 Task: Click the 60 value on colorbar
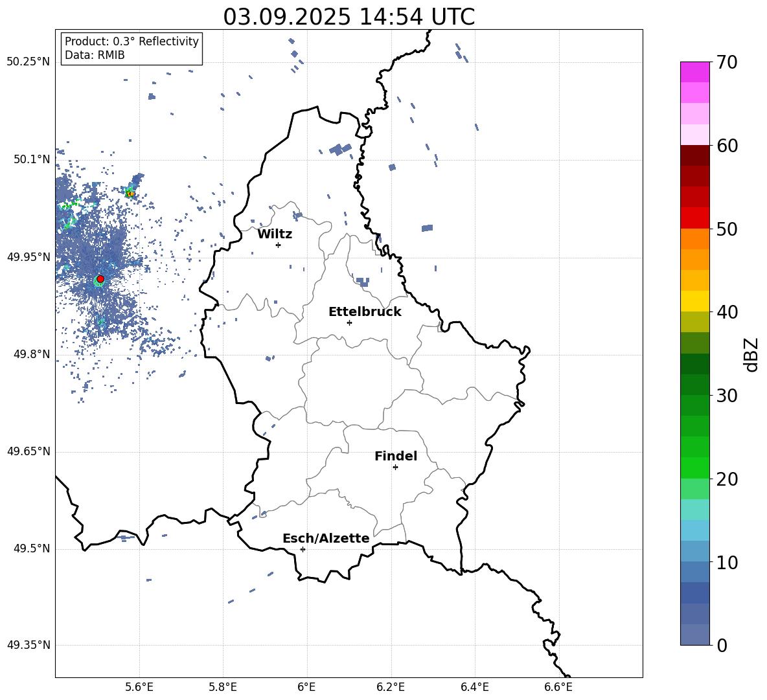[727, 146]
